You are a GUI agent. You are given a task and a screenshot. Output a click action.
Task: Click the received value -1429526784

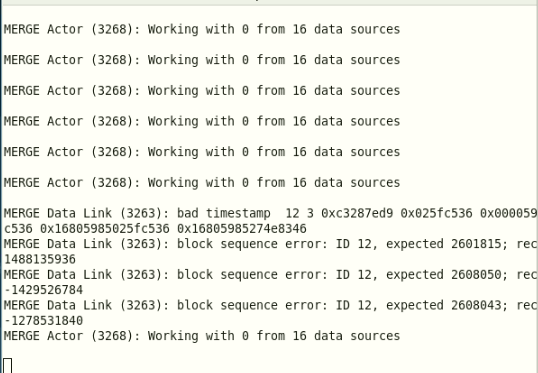pos(44,290)
